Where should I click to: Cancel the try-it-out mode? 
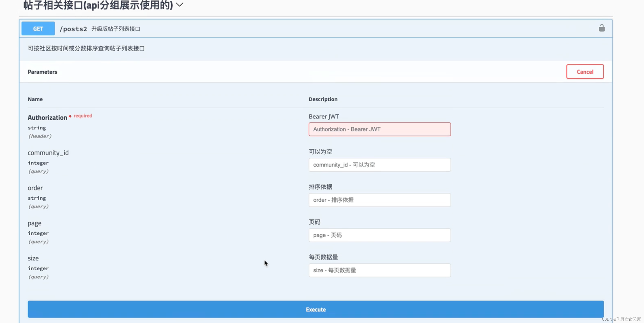pyautogui.click(x=585, y=72)
